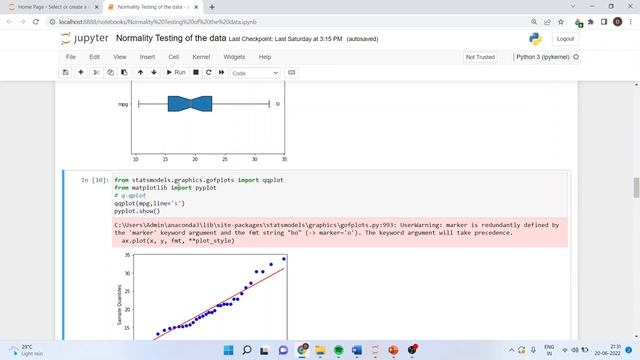Open the Help menu
Viewport: 640px width, 360px height.
[x=265, y=57]
